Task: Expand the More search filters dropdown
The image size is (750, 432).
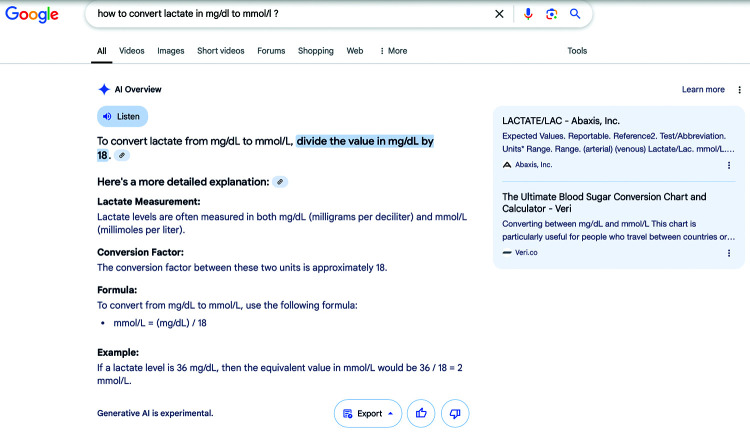Action: tap(393, 51)
